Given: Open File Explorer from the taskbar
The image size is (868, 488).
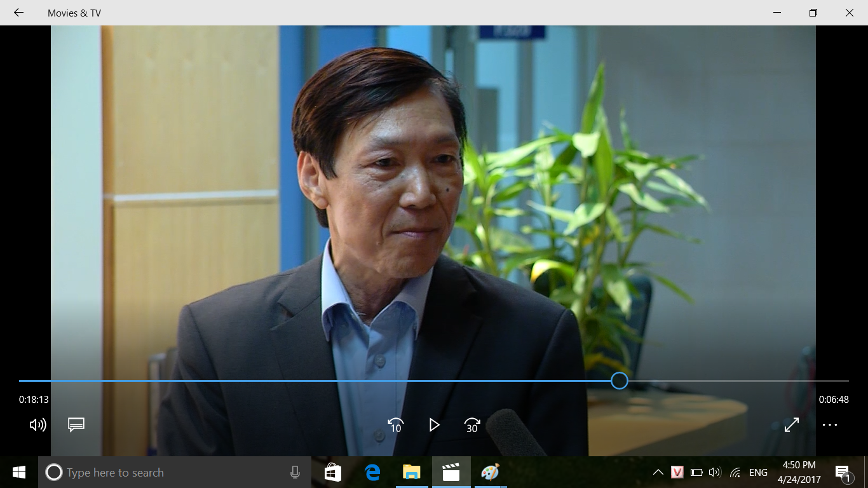Looking at the screenshot, I should 412,472.
